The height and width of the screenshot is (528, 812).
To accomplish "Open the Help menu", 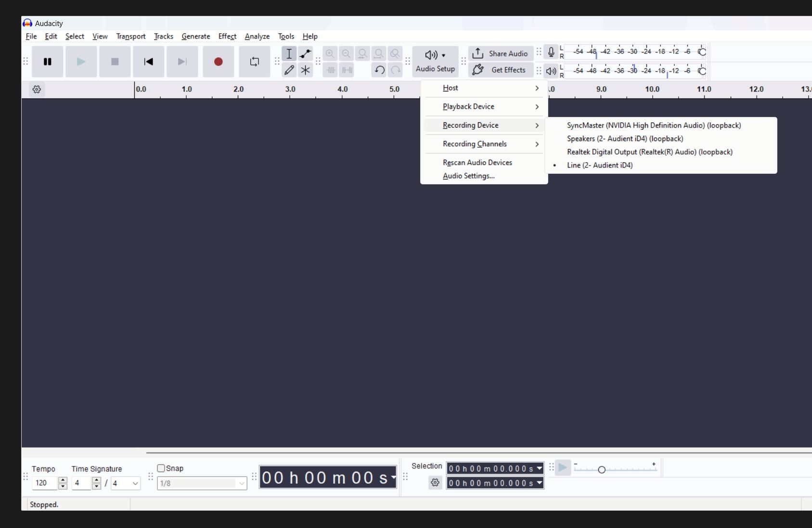I will point(310,36).
